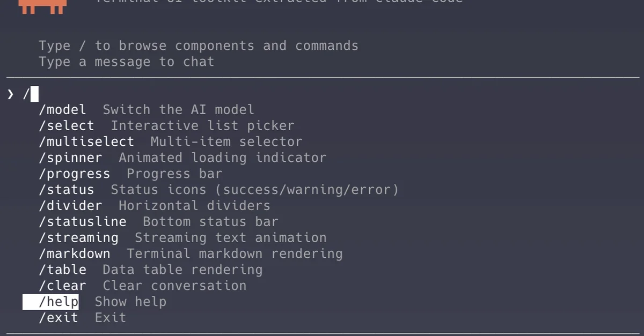Select the /progress progress bar command
Viewport: 644px width, 336px height.
click(75, 173)
